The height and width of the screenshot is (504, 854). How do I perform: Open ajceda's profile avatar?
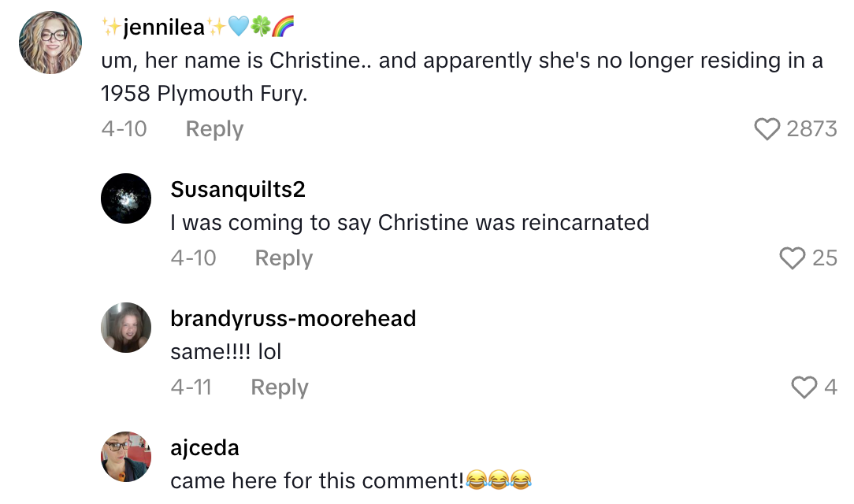[126, 457]
